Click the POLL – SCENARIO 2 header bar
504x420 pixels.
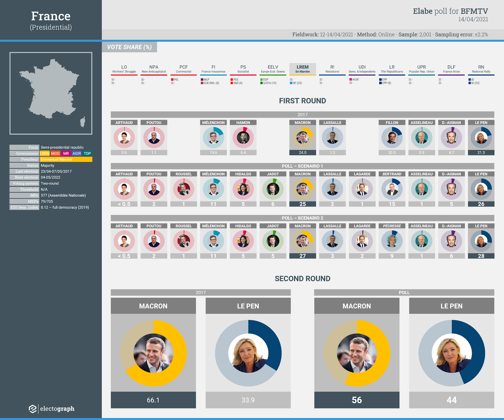302,218
